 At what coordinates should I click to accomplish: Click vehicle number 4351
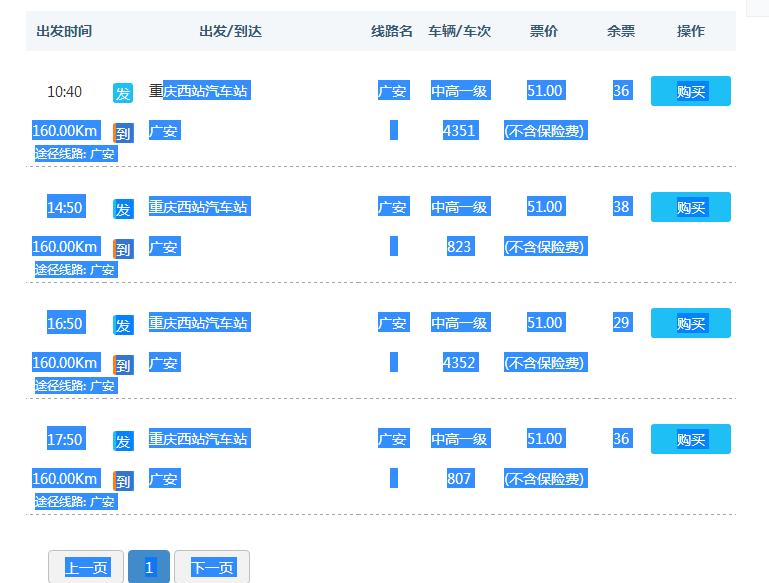459,130
